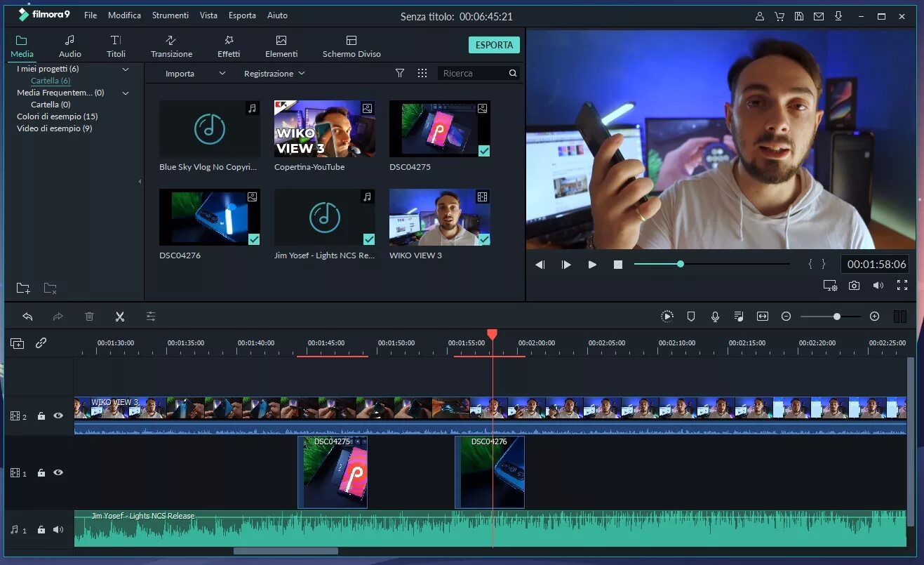This screenshot has width=924, height=565.
Task: Open the shopping cart icon
Action: pos(779,15)
